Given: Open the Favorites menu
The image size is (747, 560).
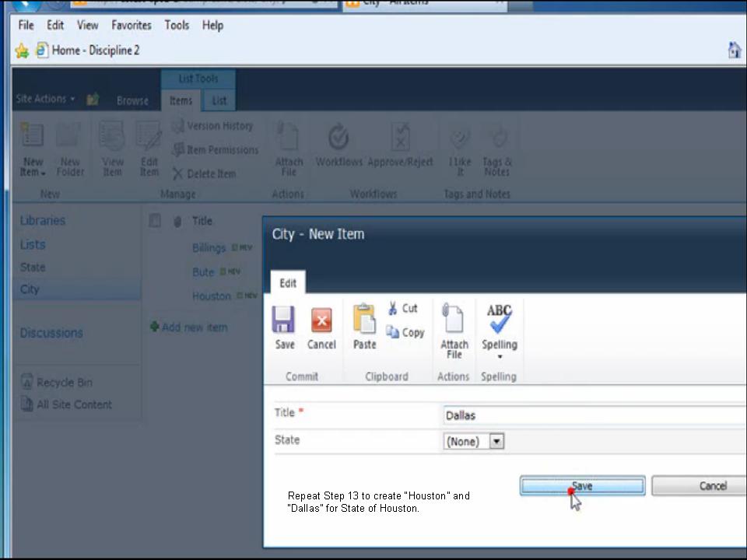Looking at the screenshot, I should (x=131, y=25).
